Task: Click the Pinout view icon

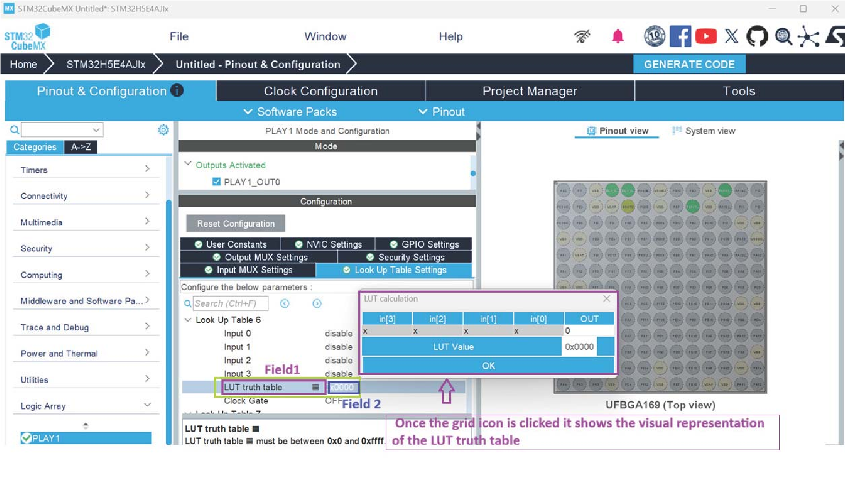Action: coord(591,130)
